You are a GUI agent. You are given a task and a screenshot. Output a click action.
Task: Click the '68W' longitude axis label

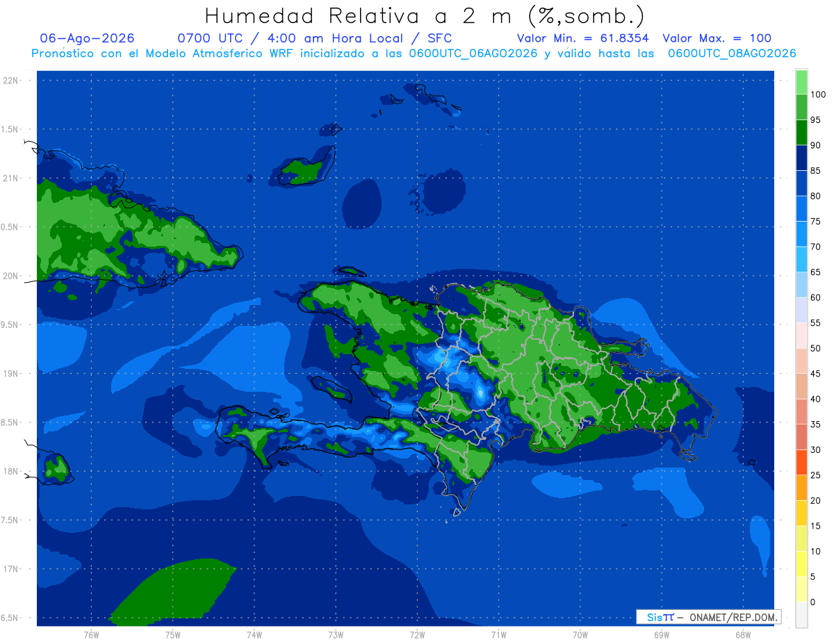(743, 635)
